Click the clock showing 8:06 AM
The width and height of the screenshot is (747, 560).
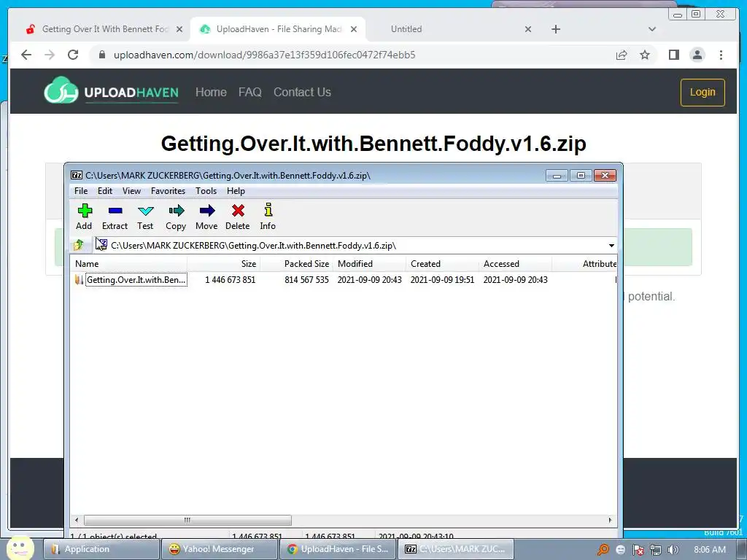point(710,550)
